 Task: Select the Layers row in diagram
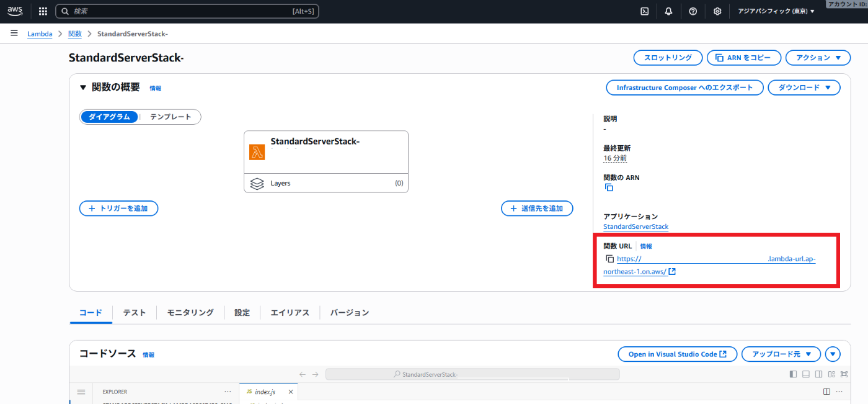click(x=326, y=183)
